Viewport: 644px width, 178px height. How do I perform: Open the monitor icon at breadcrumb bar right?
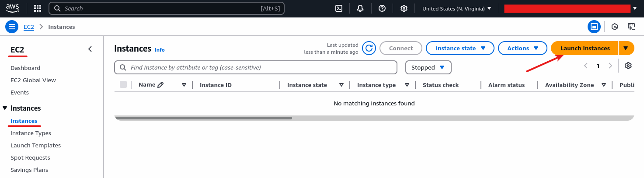(x=631, y=27)
